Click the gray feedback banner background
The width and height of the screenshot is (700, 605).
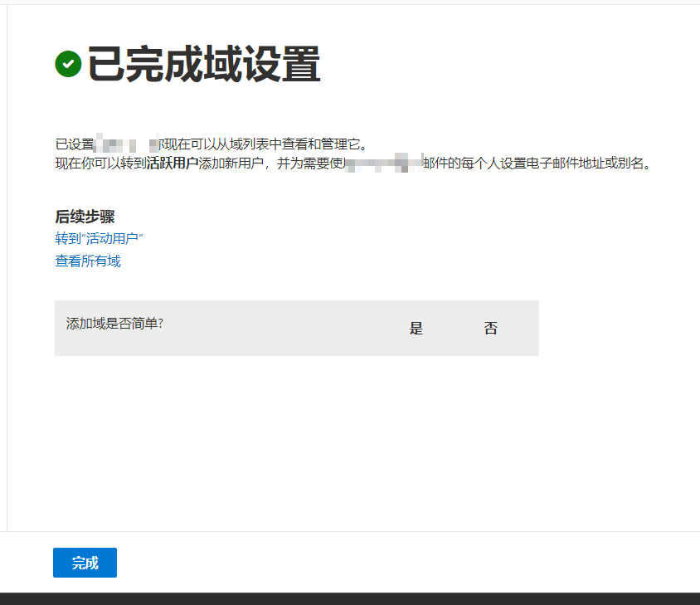[x=290, y=344]
